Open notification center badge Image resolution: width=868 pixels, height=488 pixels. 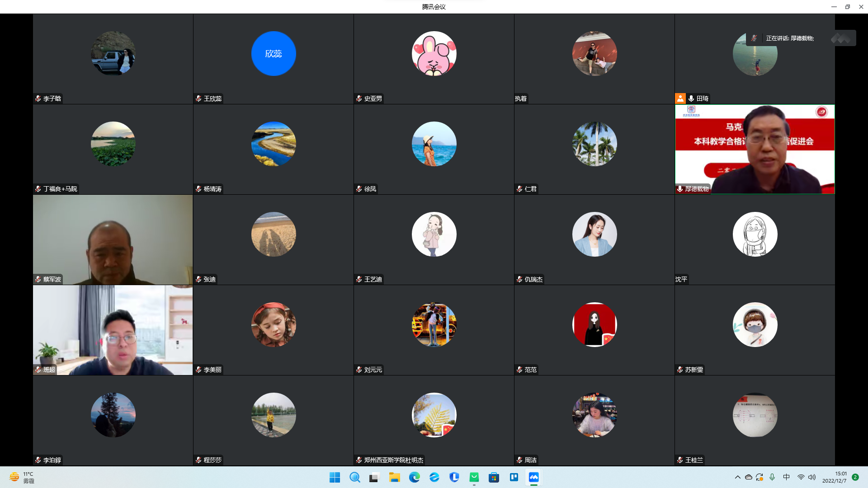pos(855,477)
